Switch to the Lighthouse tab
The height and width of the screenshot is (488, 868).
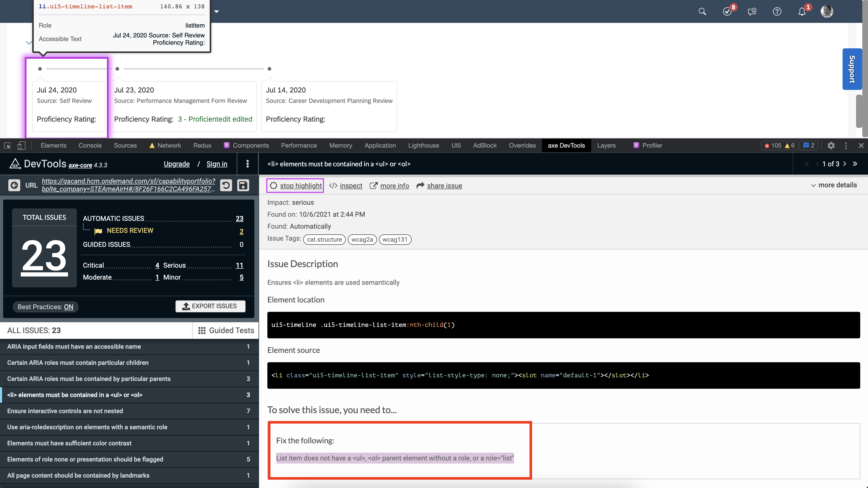(x=424, y=145)
